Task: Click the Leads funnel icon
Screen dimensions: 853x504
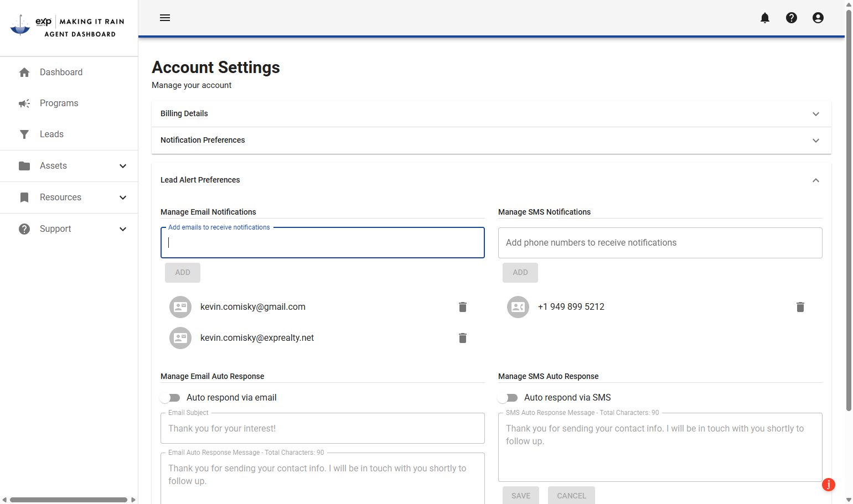Action: (24, 134)
